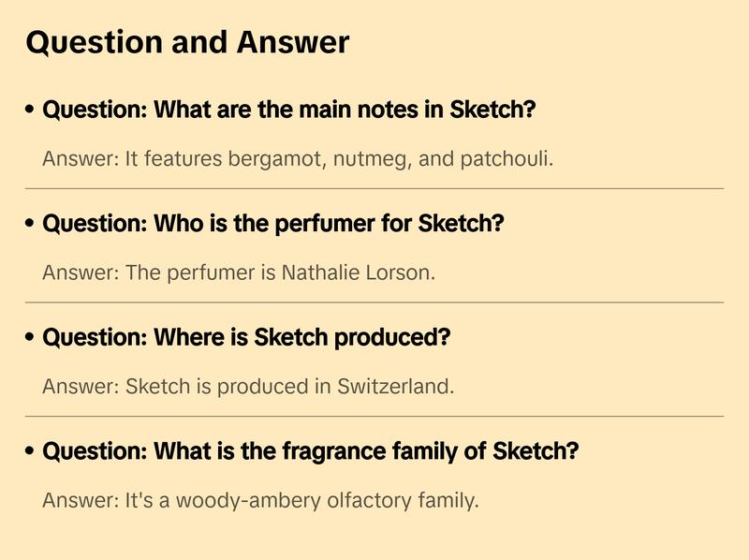749x560 pixels.
Task: Select the question "Where is Sketch produced?"
Action: point(246,337)
